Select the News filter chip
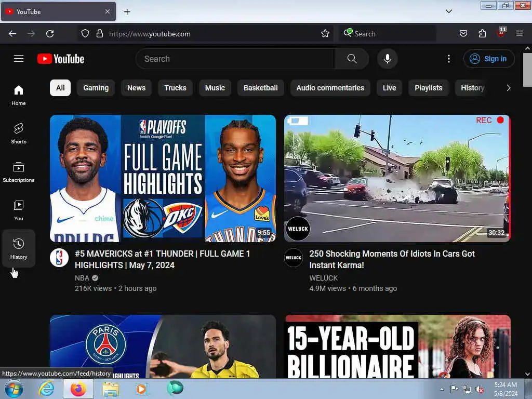The width and height of the screenshot is (532, 399). point(137,88)
